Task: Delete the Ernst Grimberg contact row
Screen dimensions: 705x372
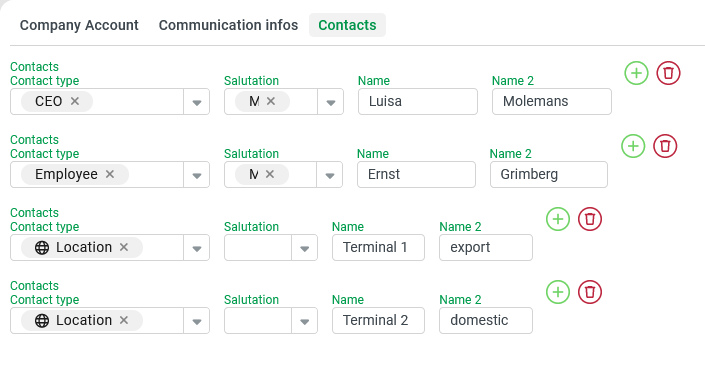Action: click(665, 146)
